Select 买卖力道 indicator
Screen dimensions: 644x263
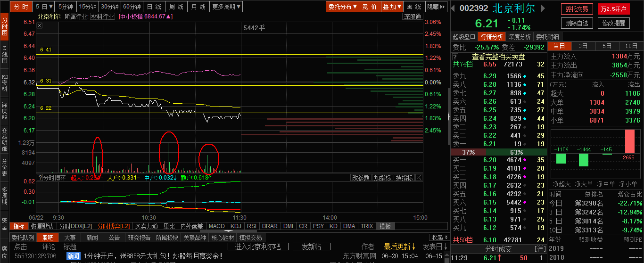pos(147,226)
